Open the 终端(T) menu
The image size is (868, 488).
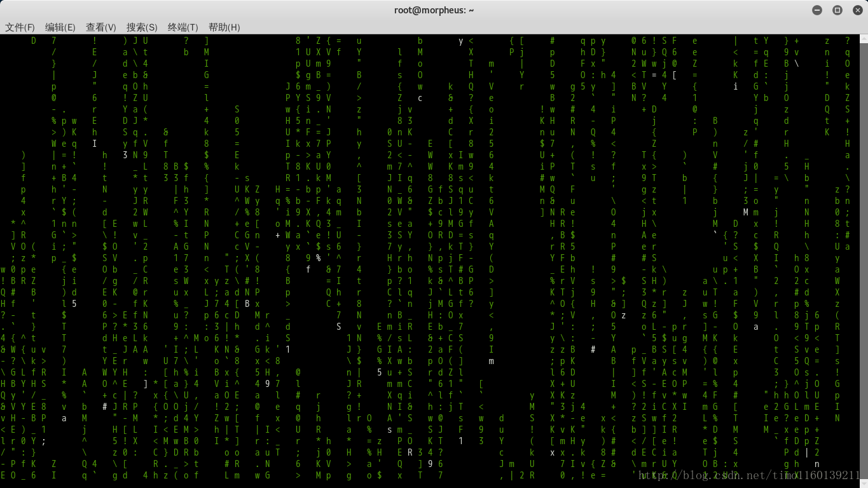point(183,27)
